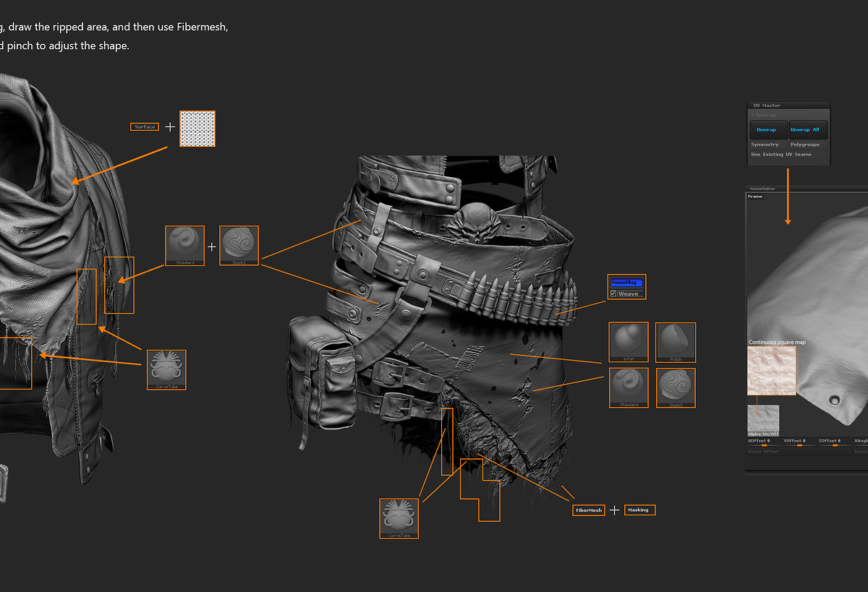The image size is (868, 592).
Task: Choose the Slash3 brush next to Polish
Action: point(676,388)
